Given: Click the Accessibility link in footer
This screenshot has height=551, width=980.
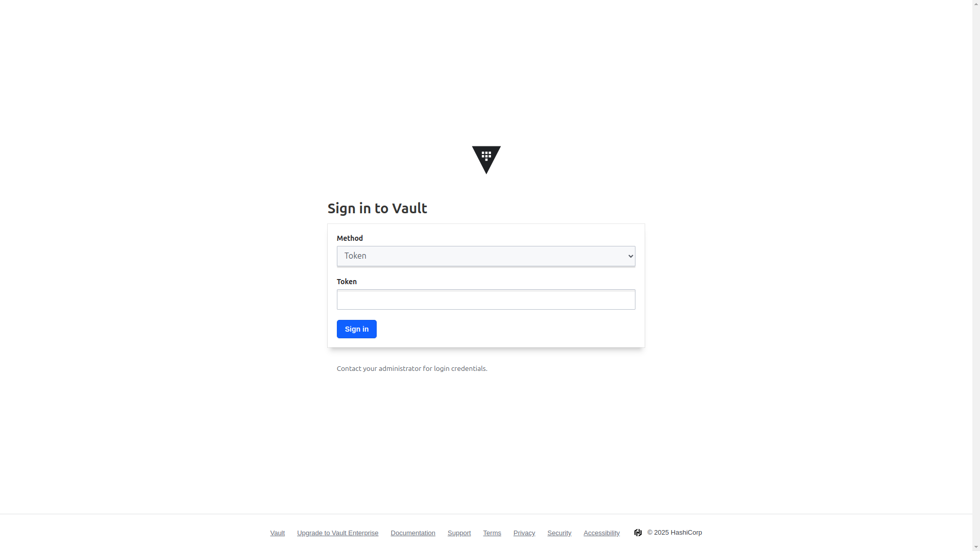Looking at the screenshot, I should click(602, 532).
